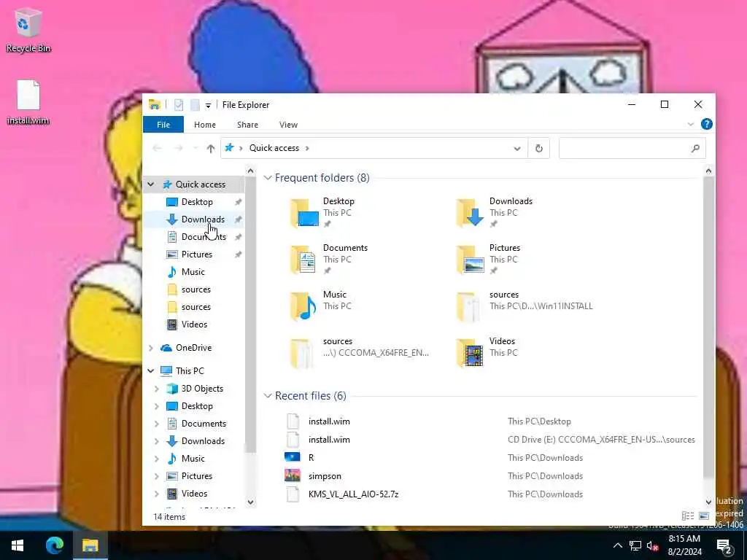Open the Windows Start menu
This screenshot has height=560, width=747.
tap(18, 545)
